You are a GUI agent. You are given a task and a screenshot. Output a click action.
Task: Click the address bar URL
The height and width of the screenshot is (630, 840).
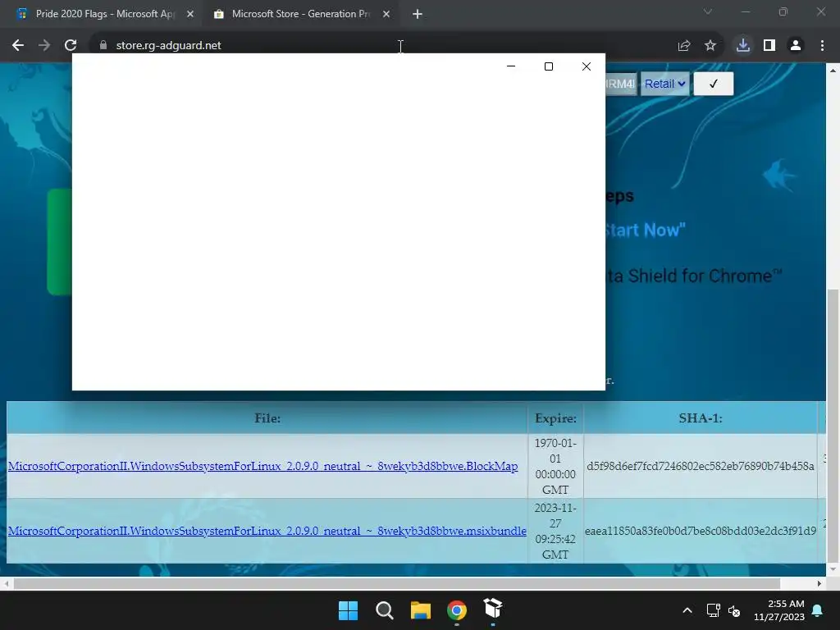click(x=168, y=46)
